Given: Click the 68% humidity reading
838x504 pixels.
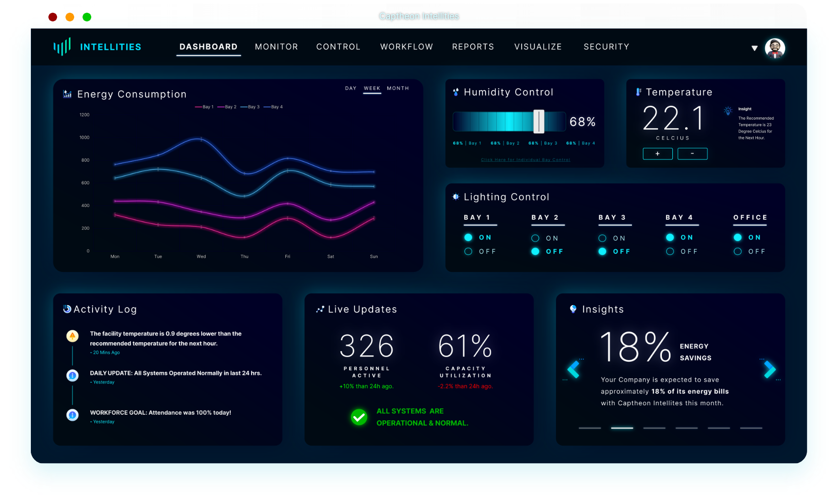Looking at the screenshot, I should point(583,122).
